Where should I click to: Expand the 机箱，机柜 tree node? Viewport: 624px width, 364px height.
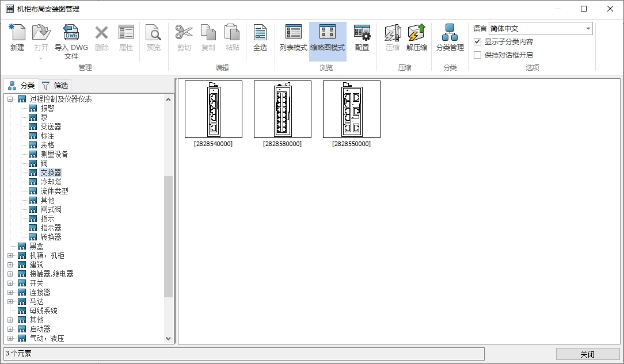coord(10,256)
